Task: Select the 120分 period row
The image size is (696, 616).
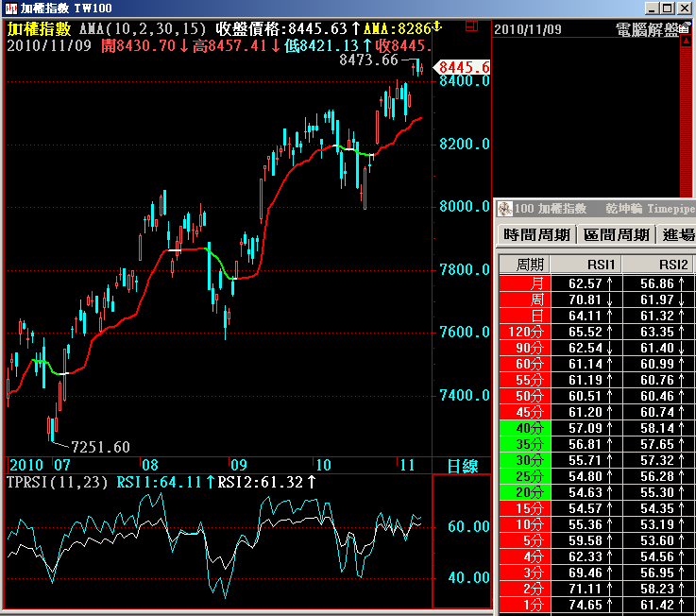Action: pos(524,332)
